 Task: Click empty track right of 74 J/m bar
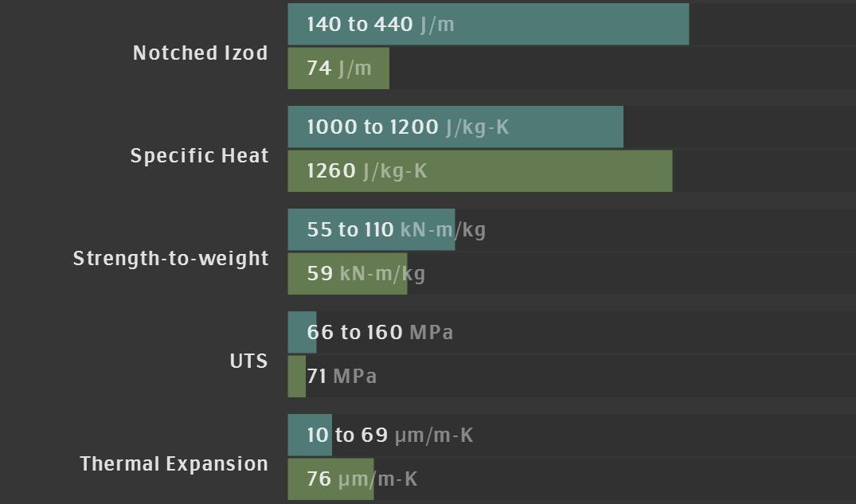621,68
